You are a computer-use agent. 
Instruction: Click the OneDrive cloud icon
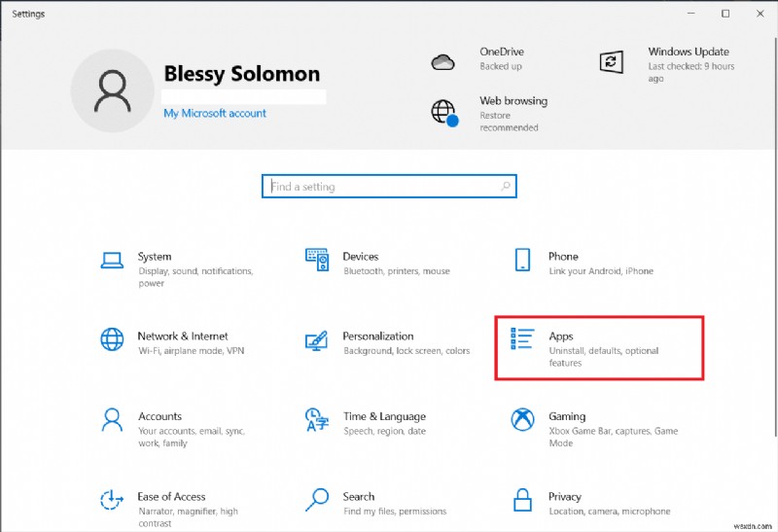(x=443, y=61)
